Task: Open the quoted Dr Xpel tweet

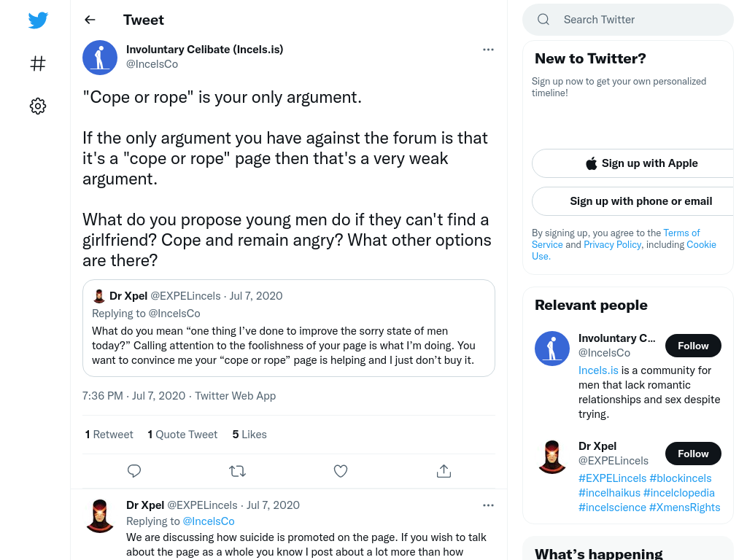Action: pos(289,328)
